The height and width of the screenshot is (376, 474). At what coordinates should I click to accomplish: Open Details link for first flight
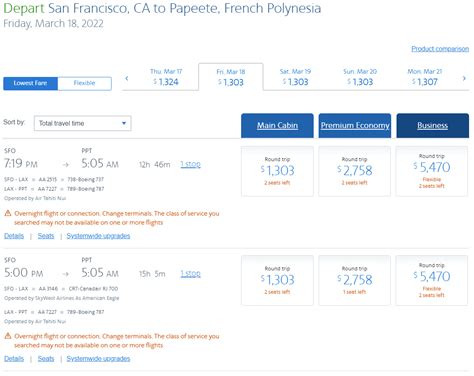point(14,236)
